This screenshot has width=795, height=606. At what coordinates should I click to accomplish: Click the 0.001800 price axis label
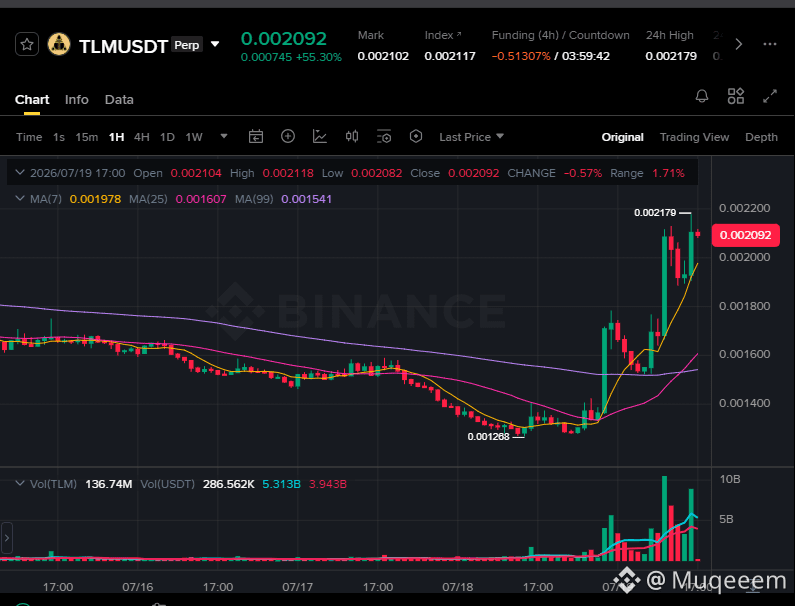click(744, 306)
